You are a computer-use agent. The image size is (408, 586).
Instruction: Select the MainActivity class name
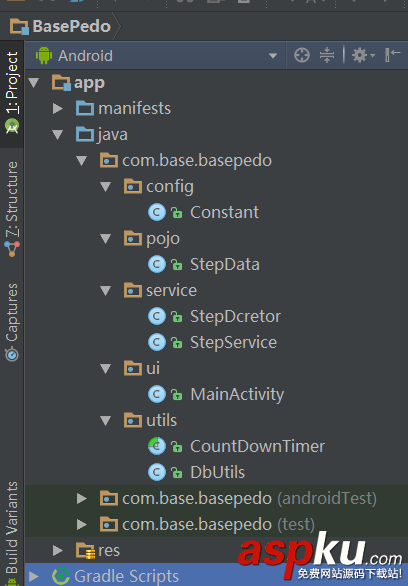(x=237, y=394)
